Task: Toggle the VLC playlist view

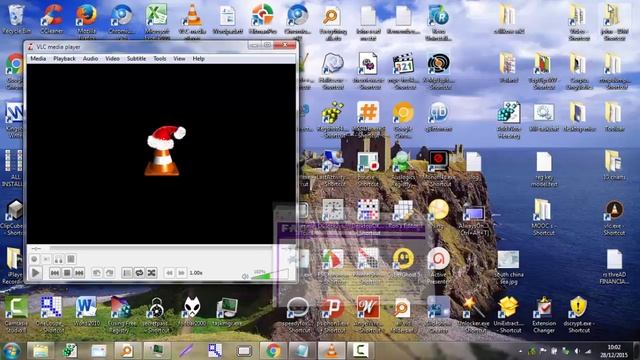Action: click(x=127, y=273)
